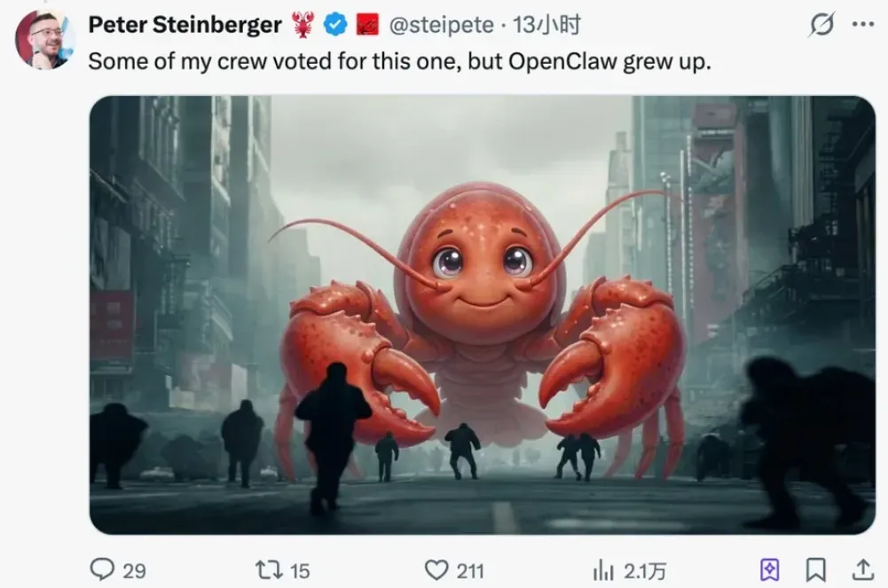Click the red affiliate badge icon

367,25
